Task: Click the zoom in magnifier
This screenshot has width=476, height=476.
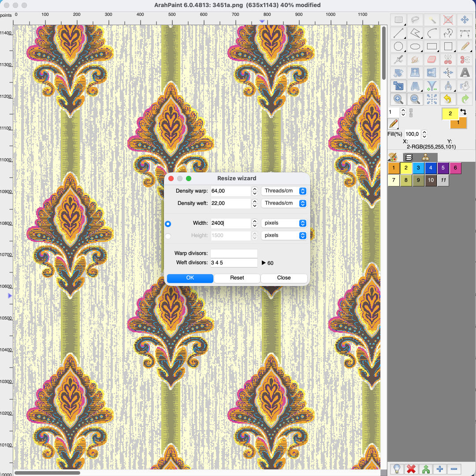Action: click(x=398, y=99)
